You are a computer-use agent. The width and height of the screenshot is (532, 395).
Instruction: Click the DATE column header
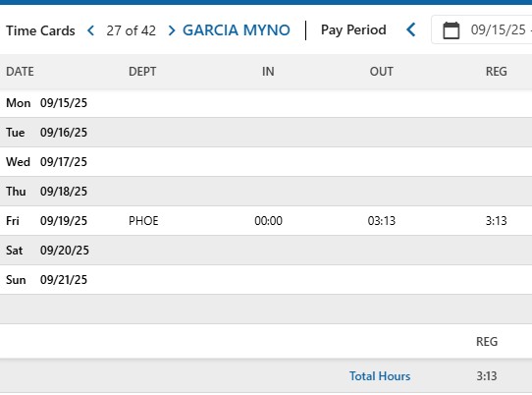tap(20, 72)
